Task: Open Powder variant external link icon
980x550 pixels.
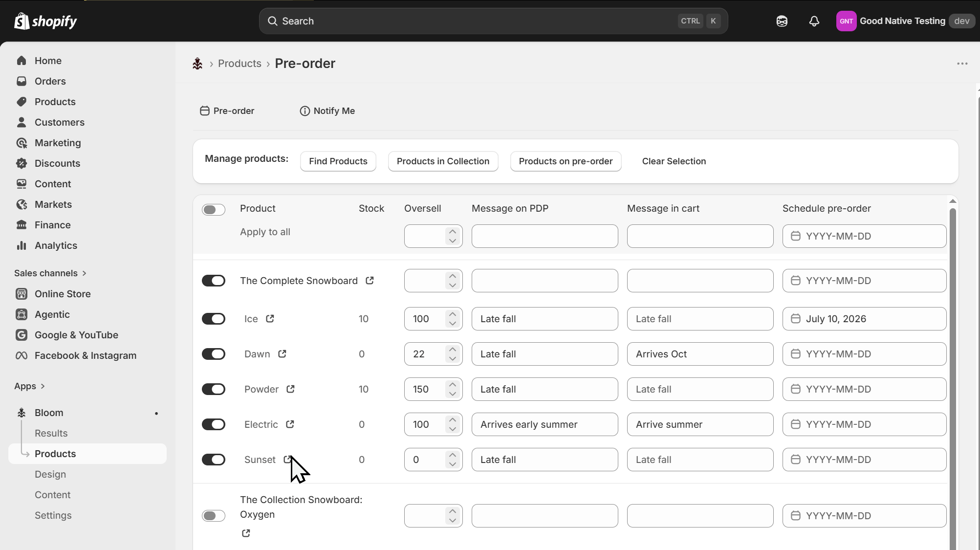Action: (290, 389)
